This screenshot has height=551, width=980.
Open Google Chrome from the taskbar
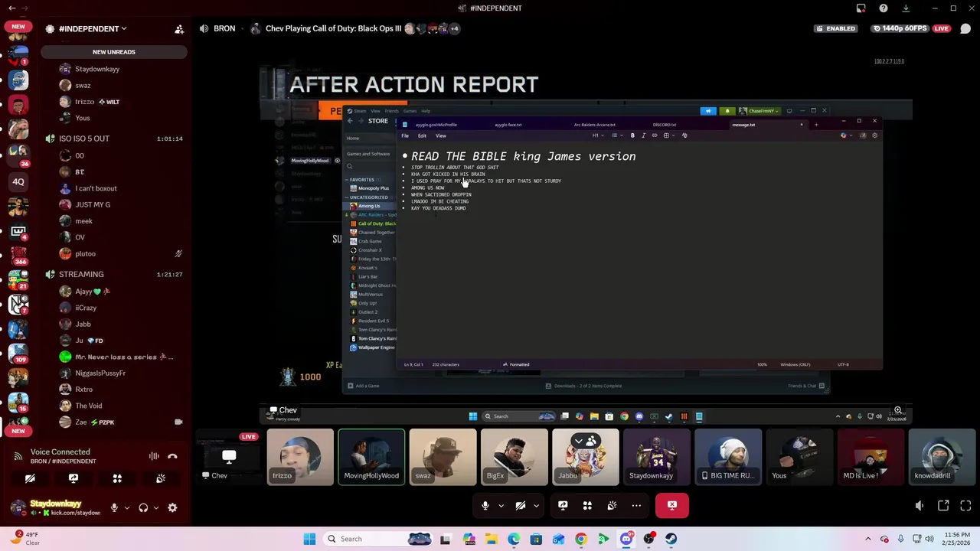pyautogui.click(x=581, y=539)
